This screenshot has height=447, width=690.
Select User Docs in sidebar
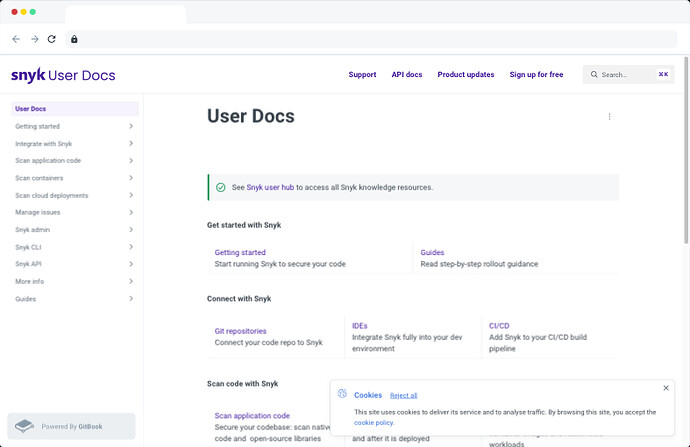coord(75,109)
